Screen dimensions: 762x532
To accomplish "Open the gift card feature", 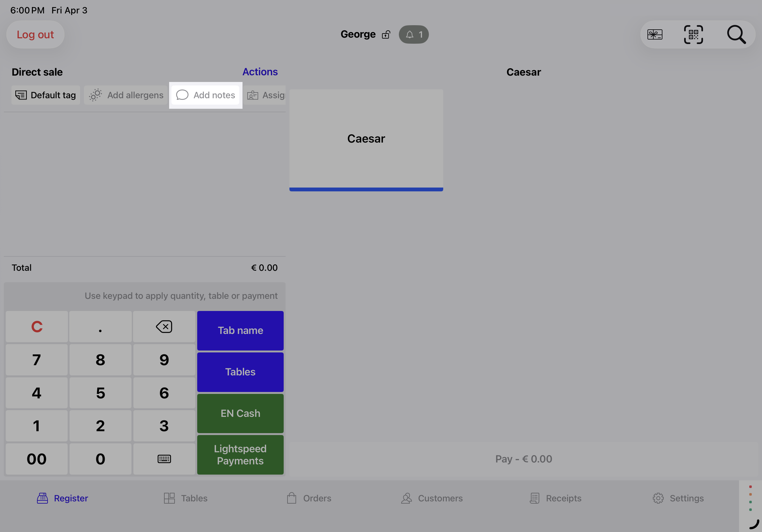I will coord(655,34).
